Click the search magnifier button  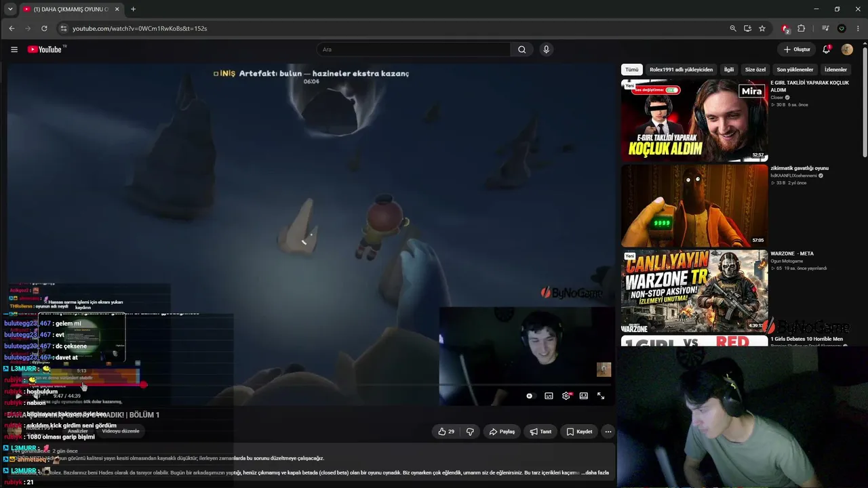point(522,49)
